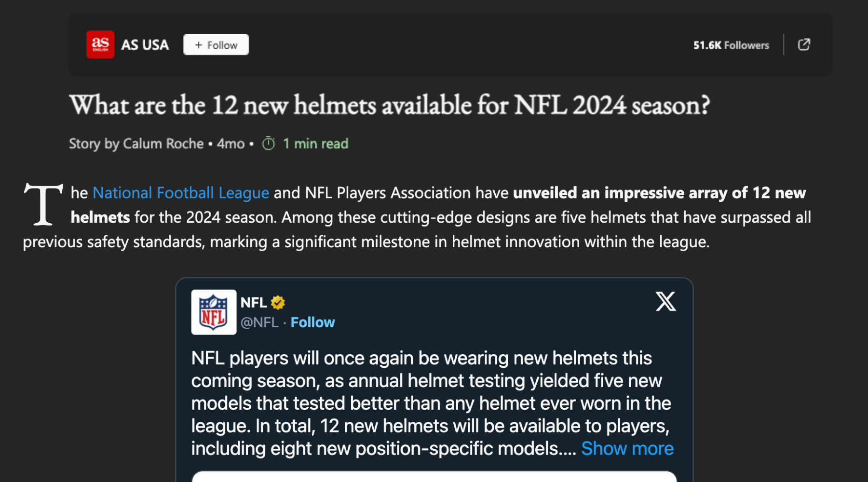Click the read-time stopwatch icon
The image size is (868, 482).
pos(268,143)
